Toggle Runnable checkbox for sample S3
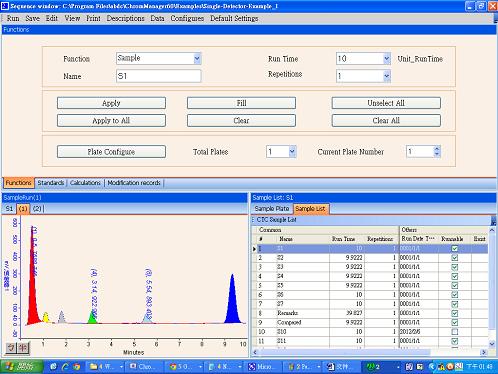 [x=454, y=267]
